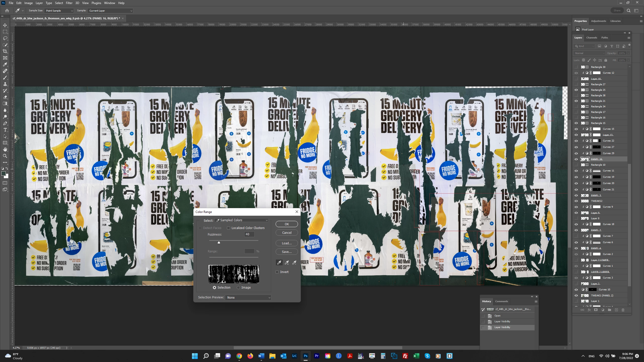Open the Filter menu
The width and height of the screenshot is (644, 362).
coord(69,3)
